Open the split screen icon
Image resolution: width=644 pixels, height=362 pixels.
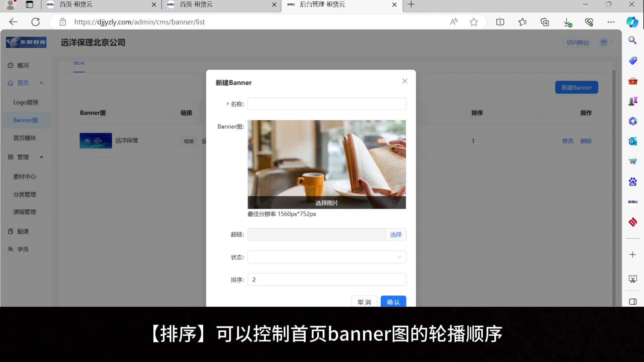pos(500,22)
